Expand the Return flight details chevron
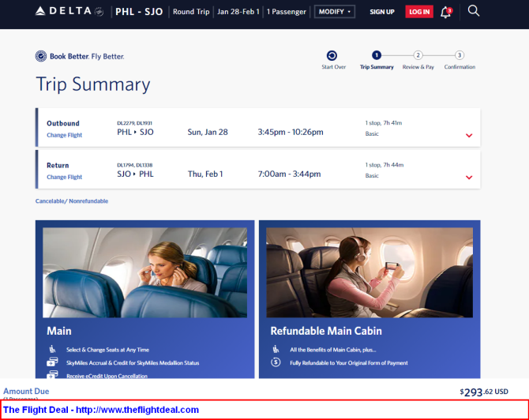 click(x=469, y=177)
